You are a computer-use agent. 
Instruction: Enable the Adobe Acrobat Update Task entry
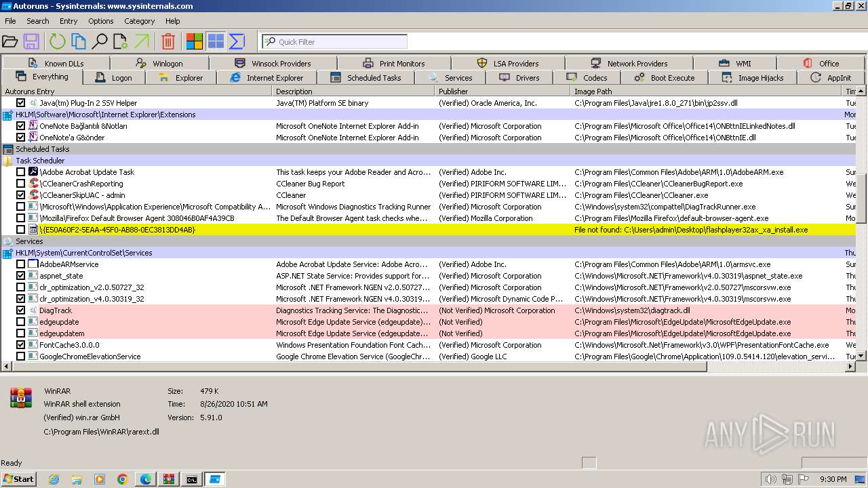[21, 172]
